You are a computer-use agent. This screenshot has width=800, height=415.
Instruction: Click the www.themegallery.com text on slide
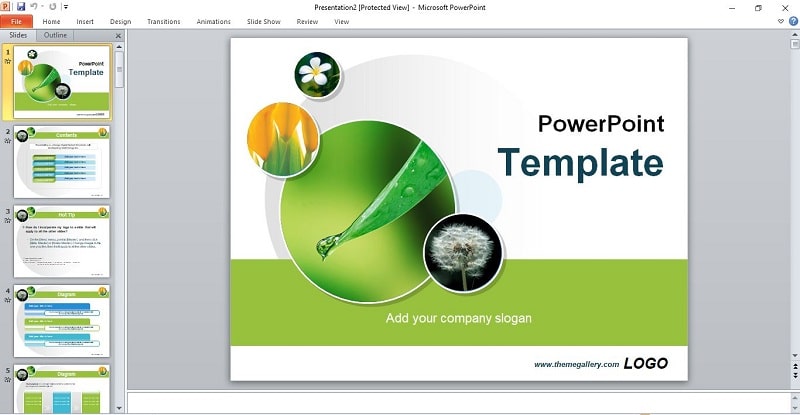click(577, 364)
